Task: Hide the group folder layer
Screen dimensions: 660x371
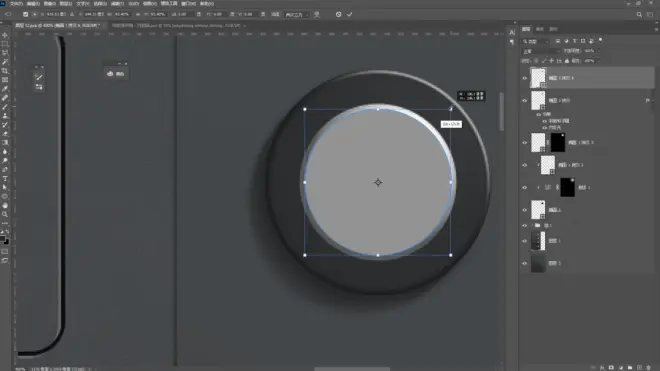Action: (524, 225)
